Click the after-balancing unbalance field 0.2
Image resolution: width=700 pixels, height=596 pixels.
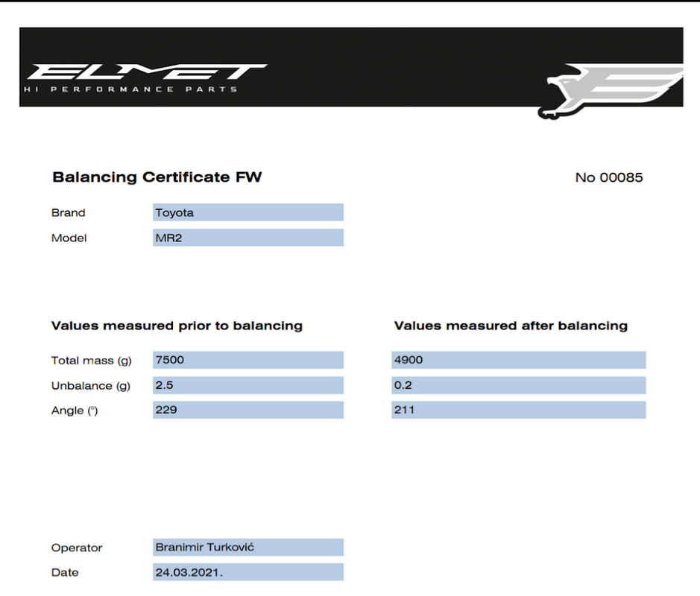[519, 385]
